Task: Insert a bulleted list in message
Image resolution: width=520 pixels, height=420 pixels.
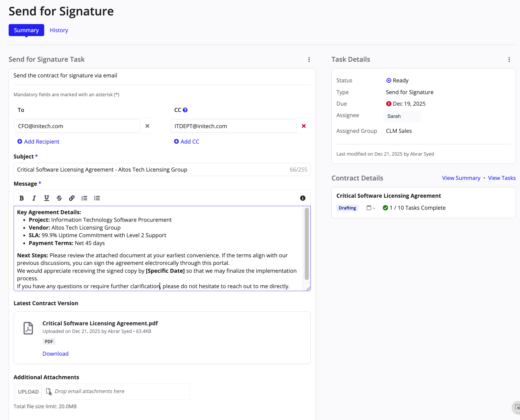Action: click(97, 198)
